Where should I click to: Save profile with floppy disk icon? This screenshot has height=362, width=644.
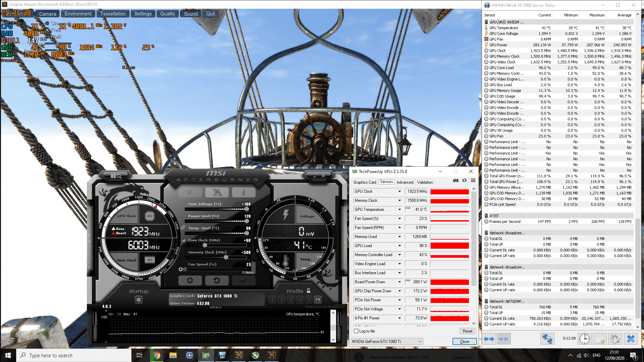(318, 300)
